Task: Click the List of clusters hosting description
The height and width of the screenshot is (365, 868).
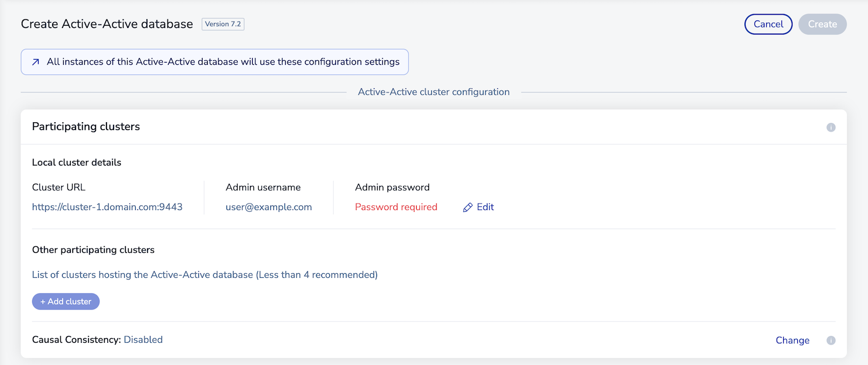Action: click(x=204, y=274)
